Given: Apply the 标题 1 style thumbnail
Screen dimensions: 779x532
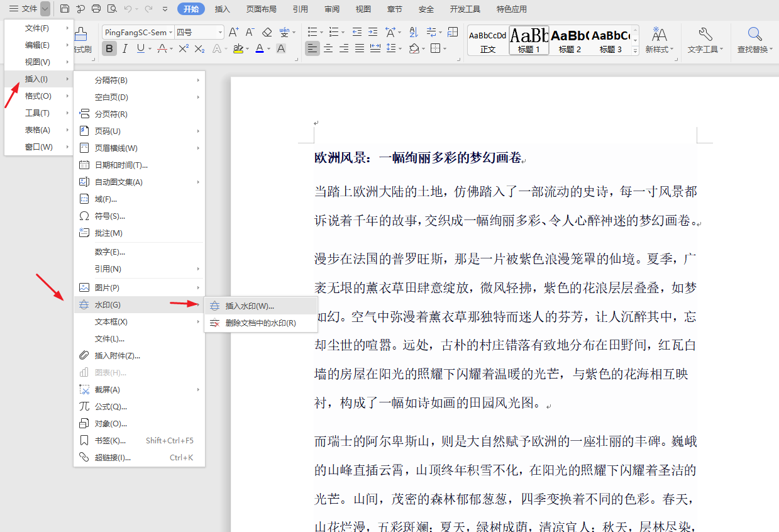Looking at the screenshot, I should (x=529, y=40).
